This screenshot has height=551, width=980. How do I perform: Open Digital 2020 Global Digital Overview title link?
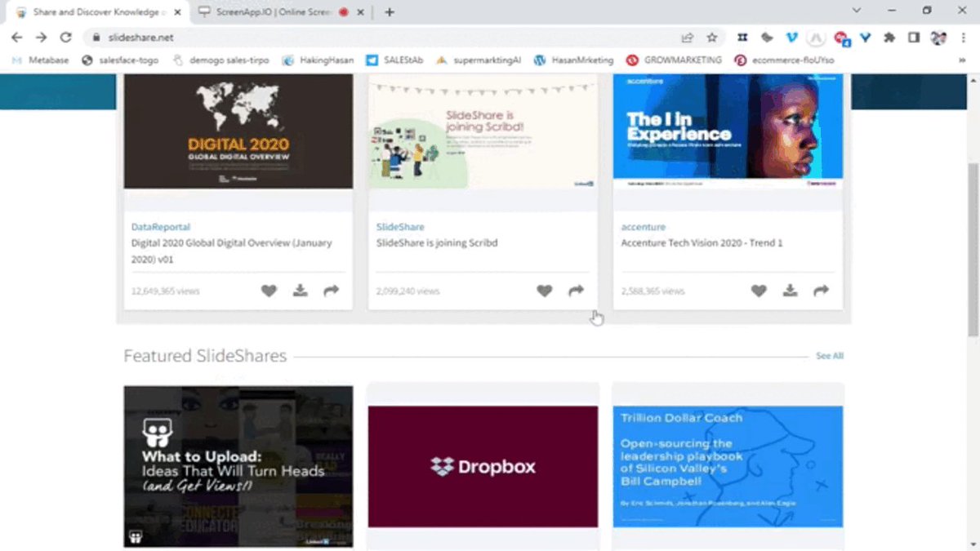click(232, 251)
